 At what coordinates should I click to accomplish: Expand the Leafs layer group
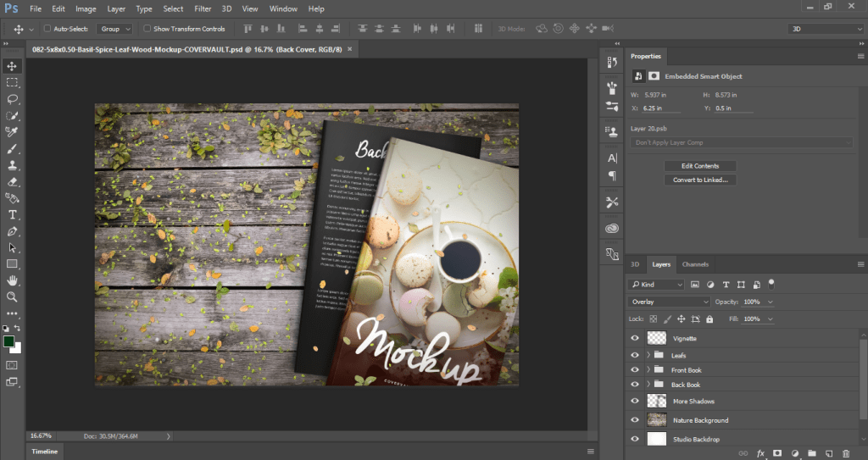click(648, 355)
